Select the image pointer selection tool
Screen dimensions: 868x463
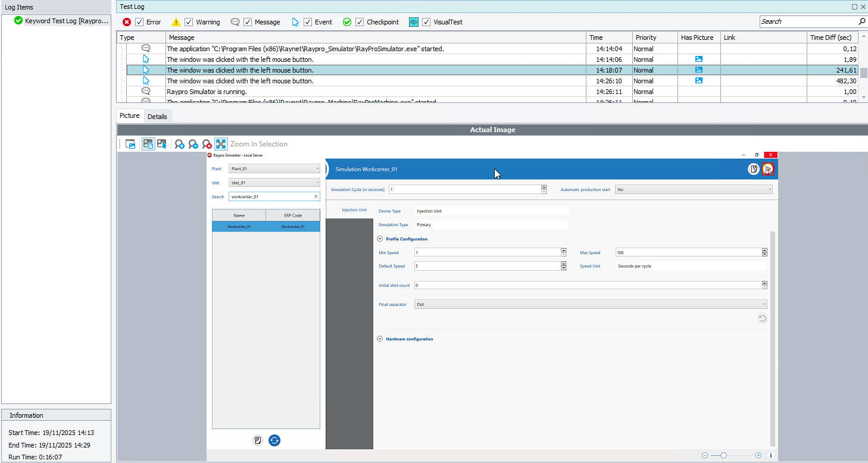point(162,144)
